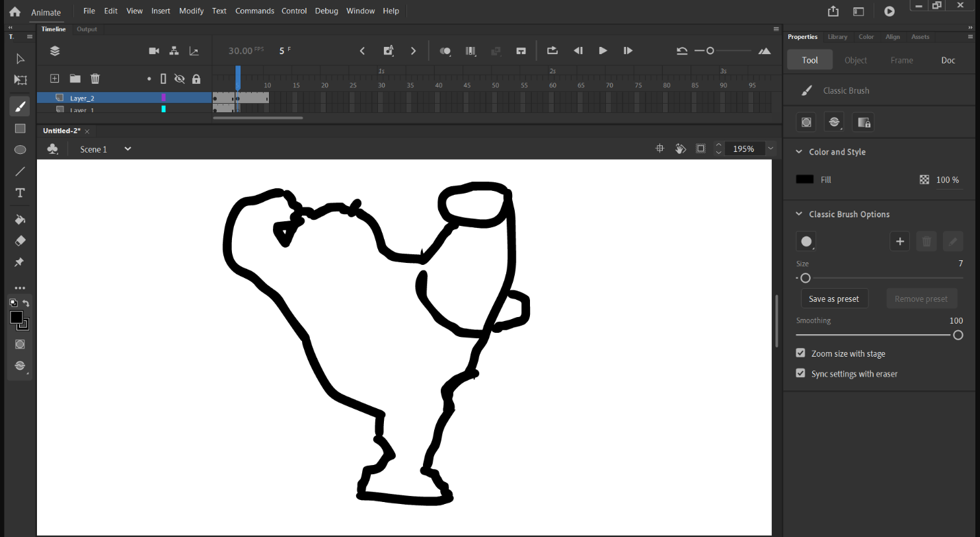Switch to the Library tab

tap(837, 37)
